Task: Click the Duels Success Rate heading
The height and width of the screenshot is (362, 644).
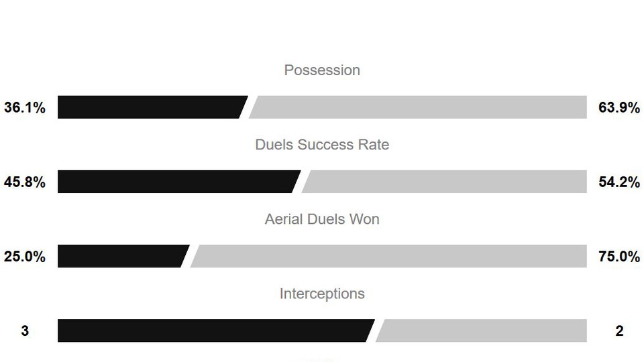Action: coord(322,145)
